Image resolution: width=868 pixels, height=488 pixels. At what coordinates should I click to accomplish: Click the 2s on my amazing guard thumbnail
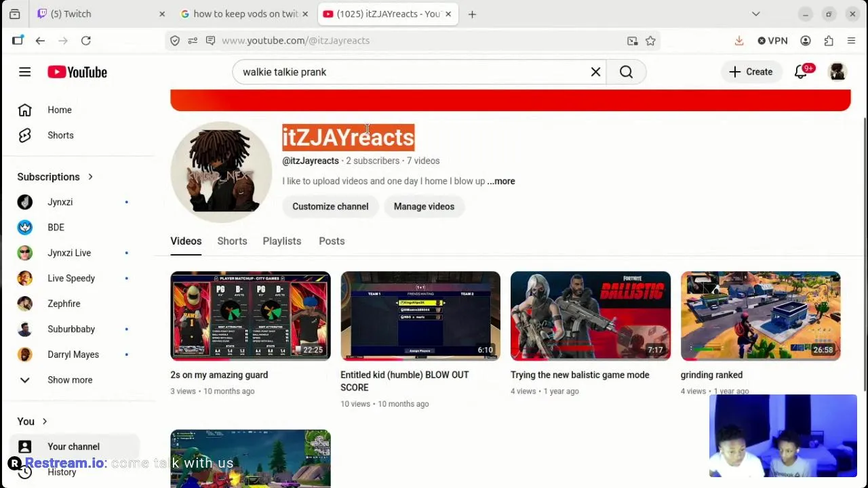pyautogui.click(x=250, y=316)
